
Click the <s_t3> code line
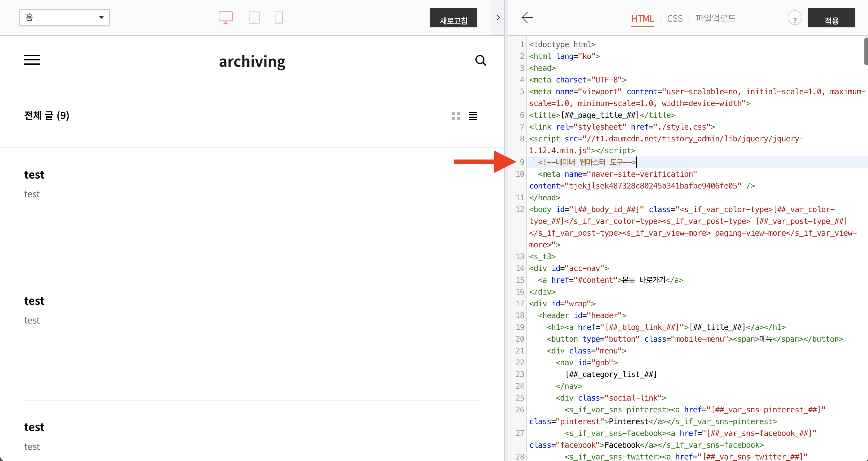click(542, 256)
